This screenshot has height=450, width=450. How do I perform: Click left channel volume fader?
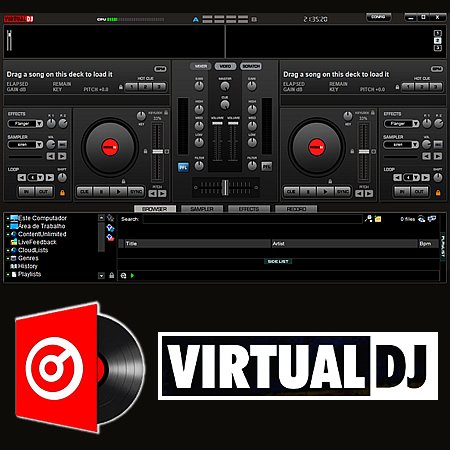pyautogui.click(x=217, y=123)
